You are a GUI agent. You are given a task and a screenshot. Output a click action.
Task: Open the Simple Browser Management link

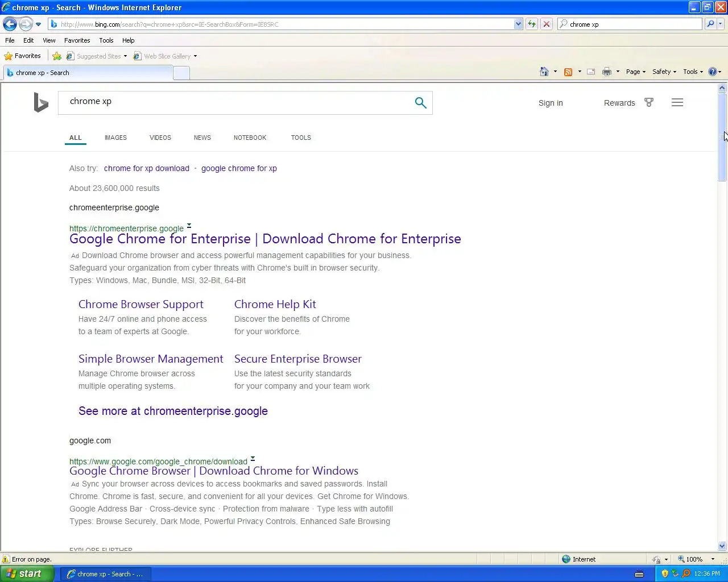pos(151,359)
